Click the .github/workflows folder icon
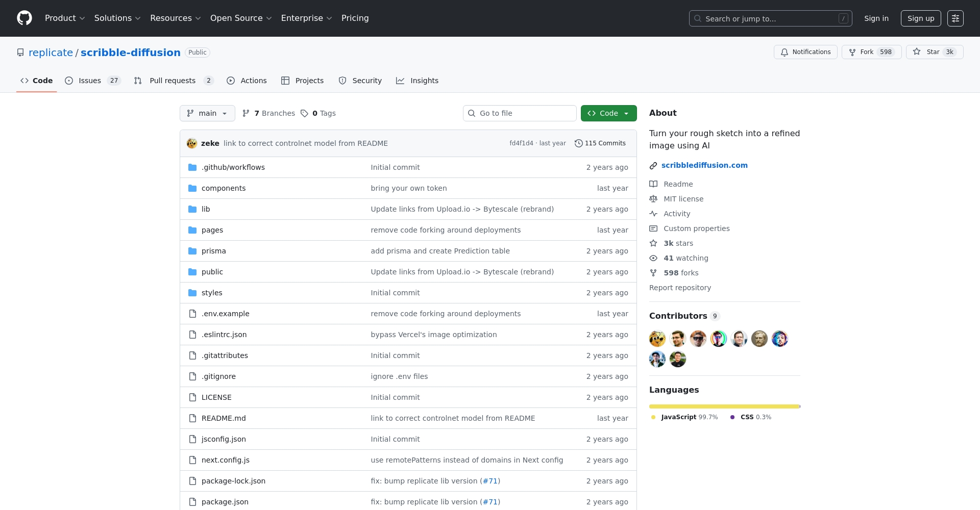The width and height of the screenshot is (980, 510). click(x=192, y=167)
